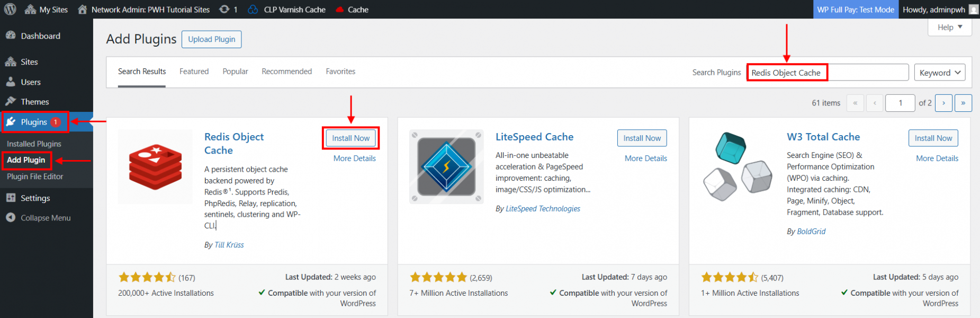The image size is (980, 318).
Task: Open author LiteSpeed Technologies link
Action: (x=543, y=209)
